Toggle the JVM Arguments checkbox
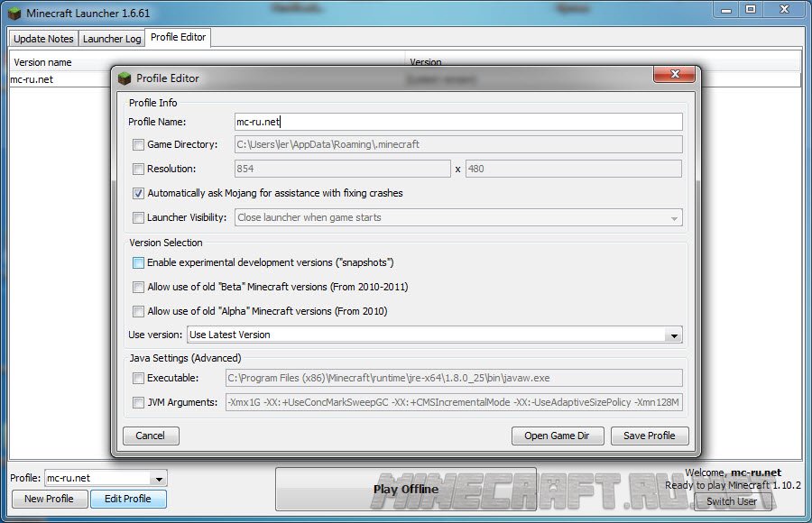The image size is (812, 523). point(138,403)
